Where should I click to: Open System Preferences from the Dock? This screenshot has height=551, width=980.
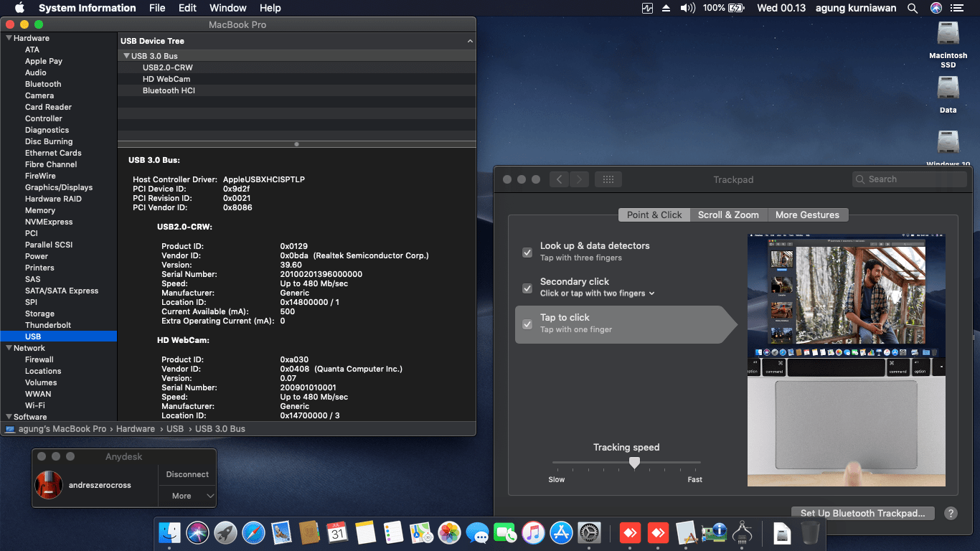[x=589, y=533]
